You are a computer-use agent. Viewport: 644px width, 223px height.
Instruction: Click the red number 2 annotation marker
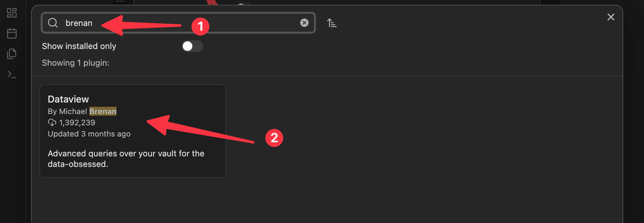pos(274,138)
